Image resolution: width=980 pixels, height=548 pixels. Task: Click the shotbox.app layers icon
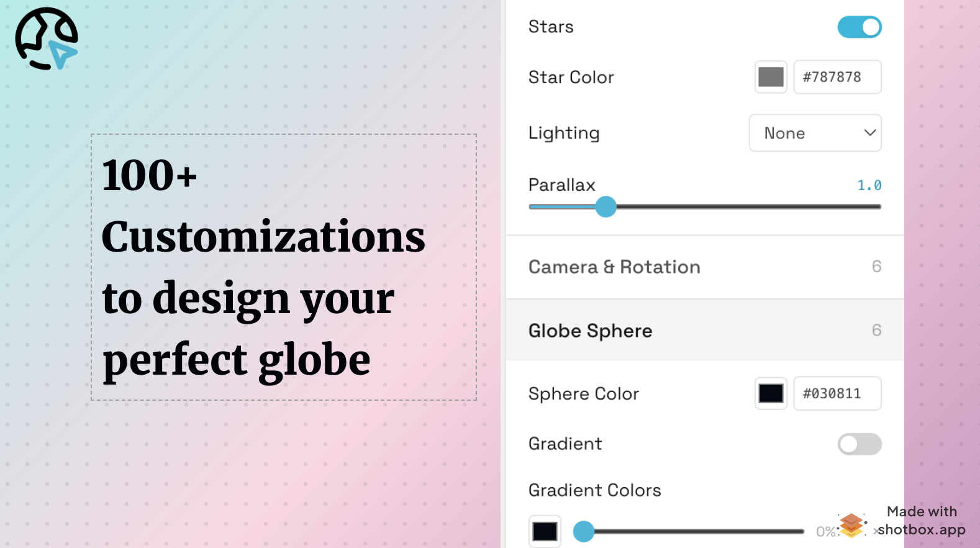click(851, 525)
